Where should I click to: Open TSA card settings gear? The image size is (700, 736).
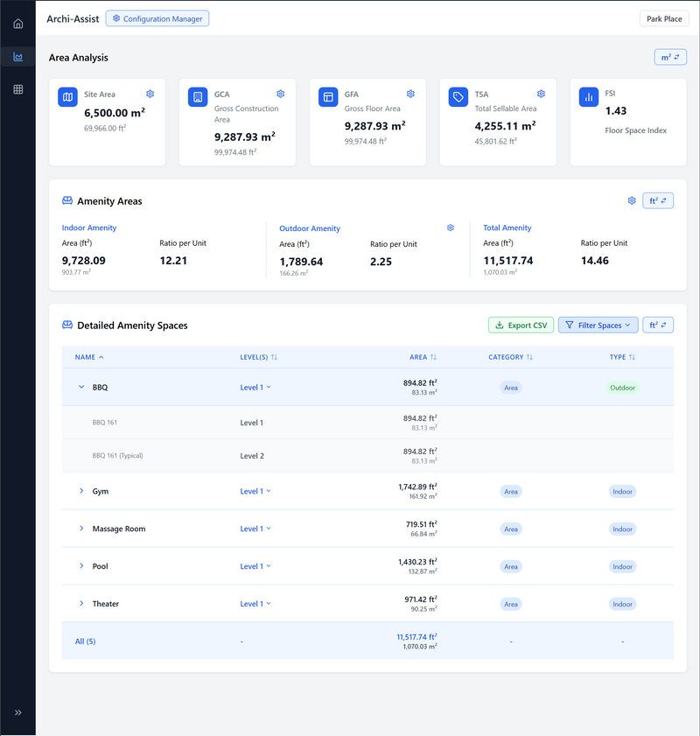coord(541,94)
